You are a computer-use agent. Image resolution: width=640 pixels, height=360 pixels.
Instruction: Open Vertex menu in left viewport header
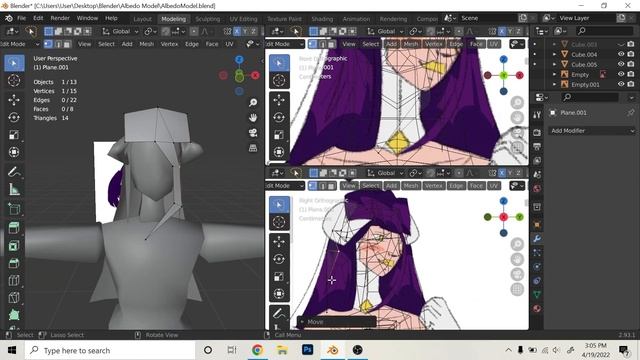[x=169, y=44]
